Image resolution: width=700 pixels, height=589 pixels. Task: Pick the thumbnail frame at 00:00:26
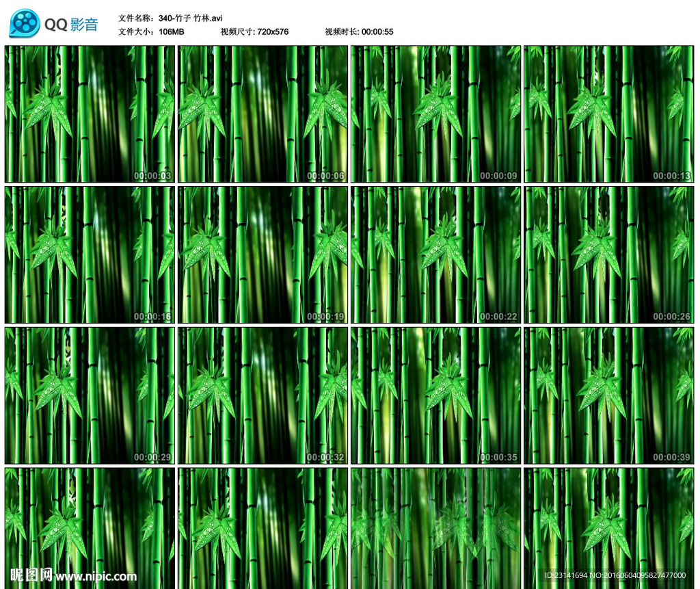pos(609,254)
